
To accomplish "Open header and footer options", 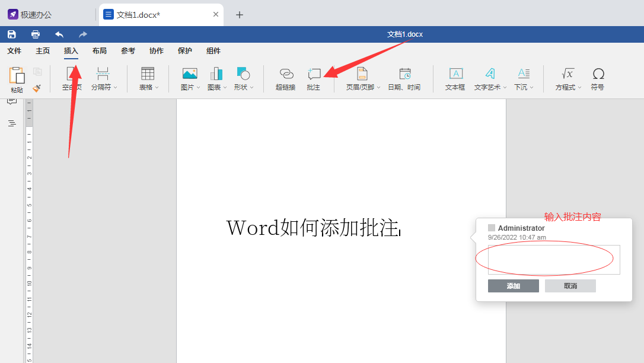I will 362,79.
